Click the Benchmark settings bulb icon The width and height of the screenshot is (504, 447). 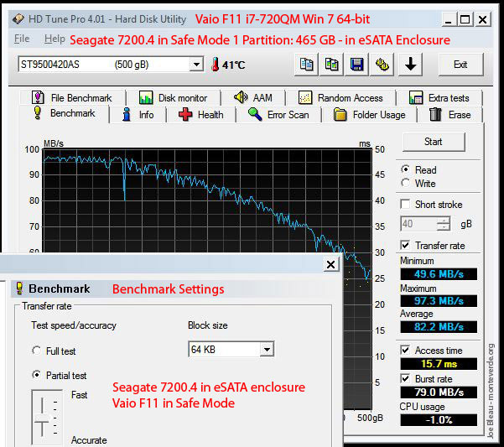coord(19,288)
